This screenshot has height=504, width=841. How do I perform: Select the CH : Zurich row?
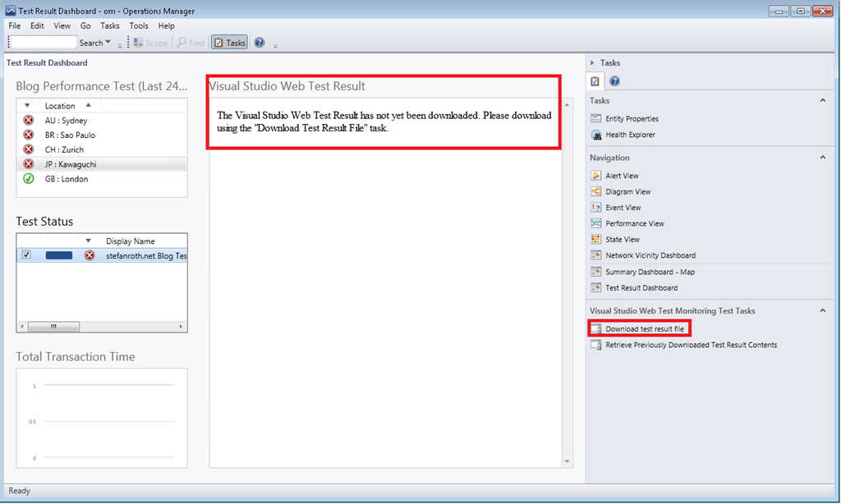[x=102, y=149]
